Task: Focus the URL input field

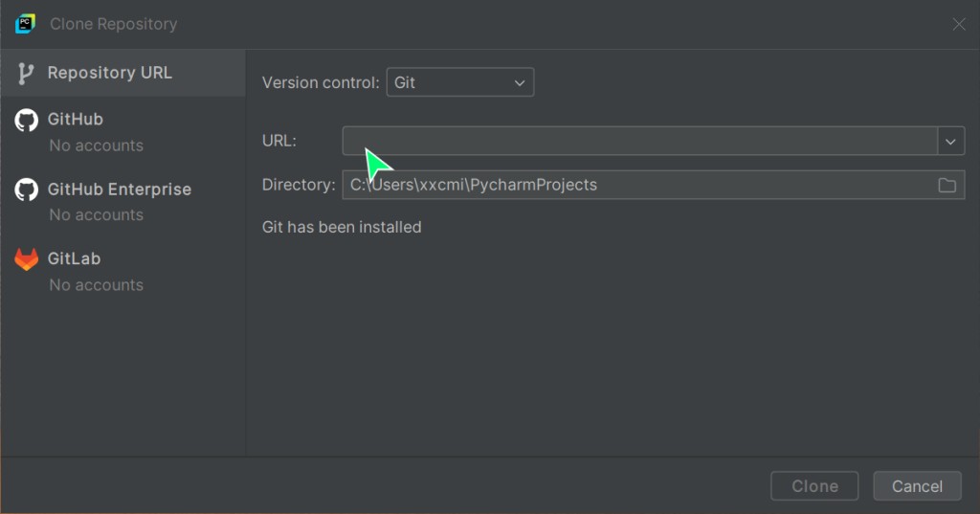Action: 639,141
